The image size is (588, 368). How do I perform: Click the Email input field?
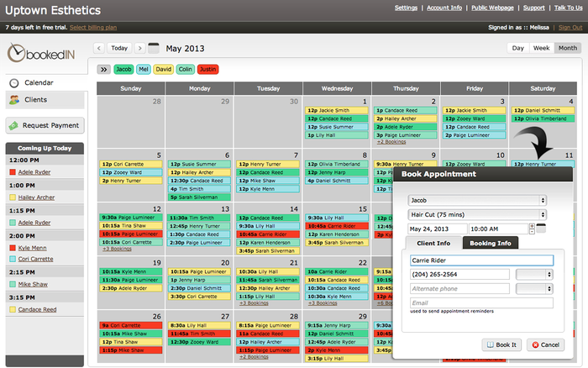[480, 302]
